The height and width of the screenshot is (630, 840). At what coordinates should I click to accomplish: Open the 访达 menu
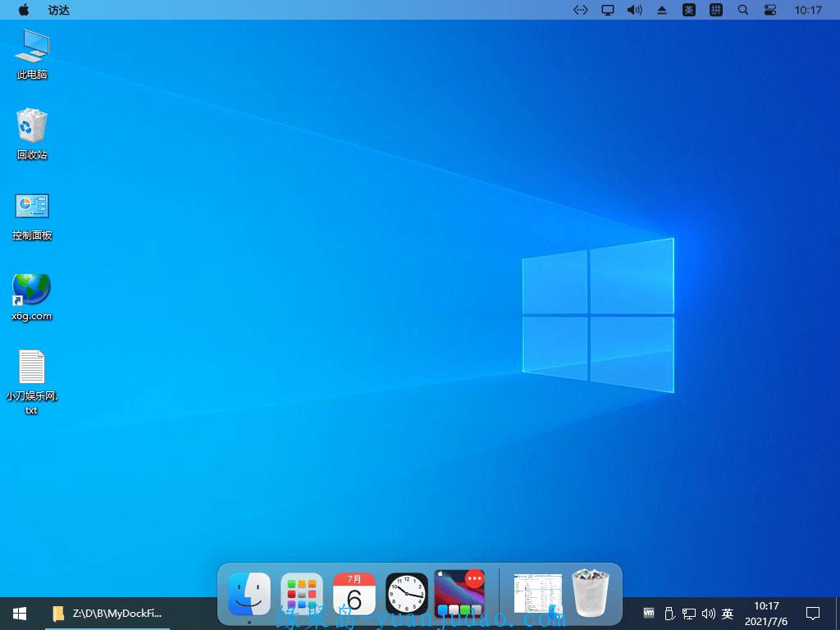[59, 10]
